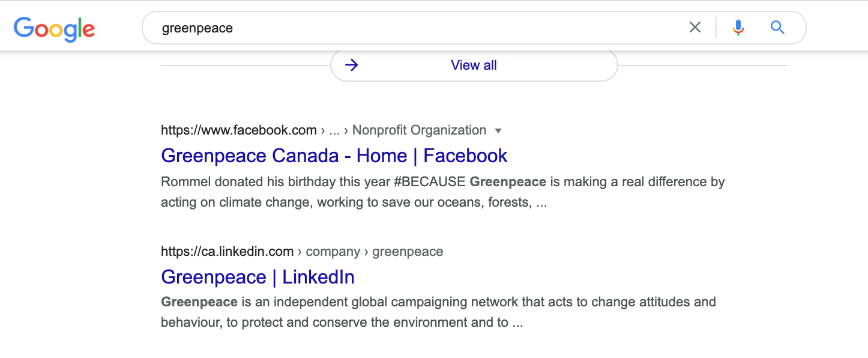Clear the search query with the X icon
The width and height of the screenshot is (868, 358).
[695, 27]
